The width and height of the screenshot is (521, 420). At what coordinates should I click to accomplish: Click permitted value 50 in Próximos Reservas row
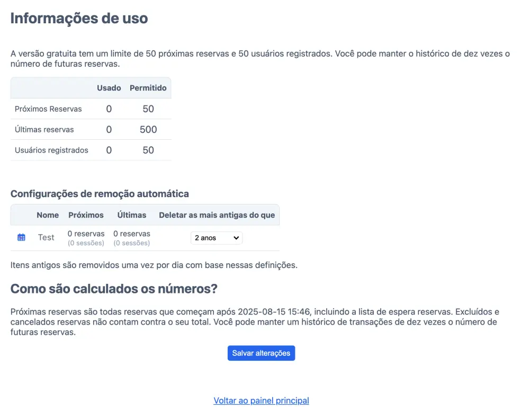pyautogui.click(x=148, y=109)
